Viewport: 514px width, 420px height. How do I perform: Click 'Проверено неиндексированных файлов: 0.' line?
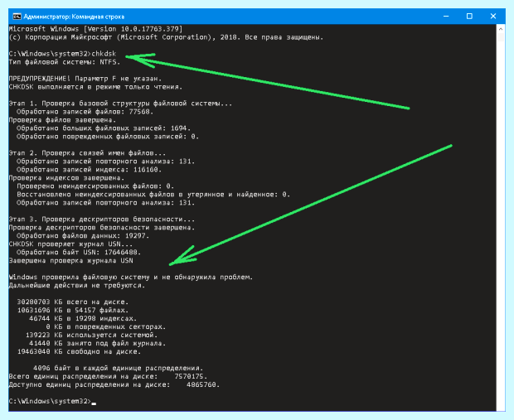pos(95,186)
